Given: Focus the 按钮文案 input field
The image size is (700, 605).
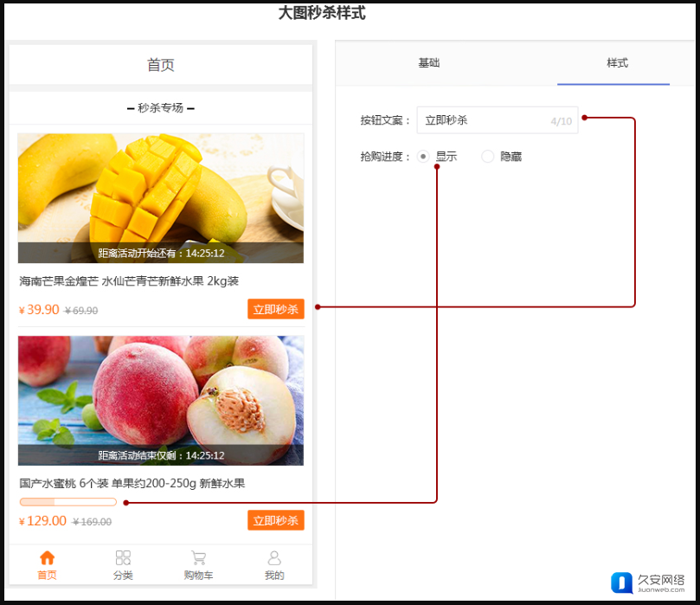Looking at the screenshot, I should coord(498,120).
